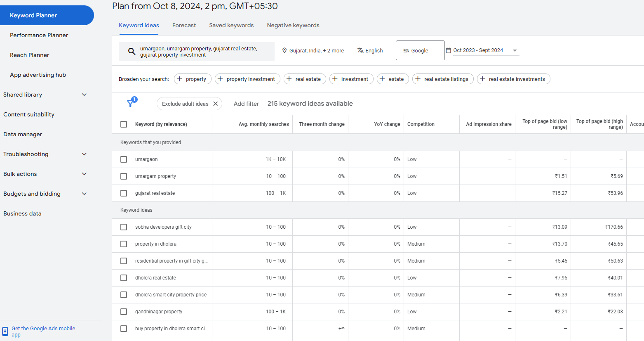This screenshot has width=644, height=341.
Task: Open the Oct 2023 - Sept 2024 date dropdown
Action: 515,50
